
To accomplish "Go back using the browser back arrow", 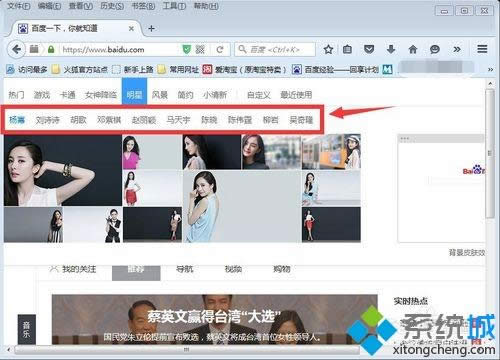I will point(16,50).
